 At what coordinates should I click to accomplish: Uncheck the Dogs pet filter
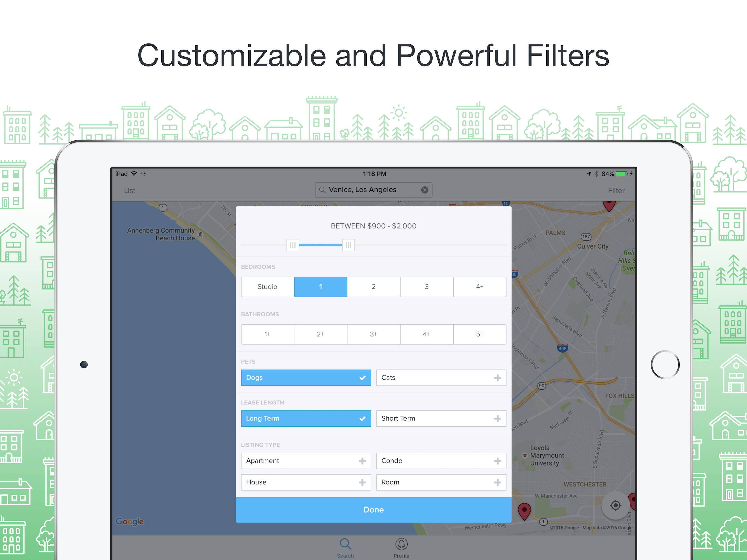(306, 378)
